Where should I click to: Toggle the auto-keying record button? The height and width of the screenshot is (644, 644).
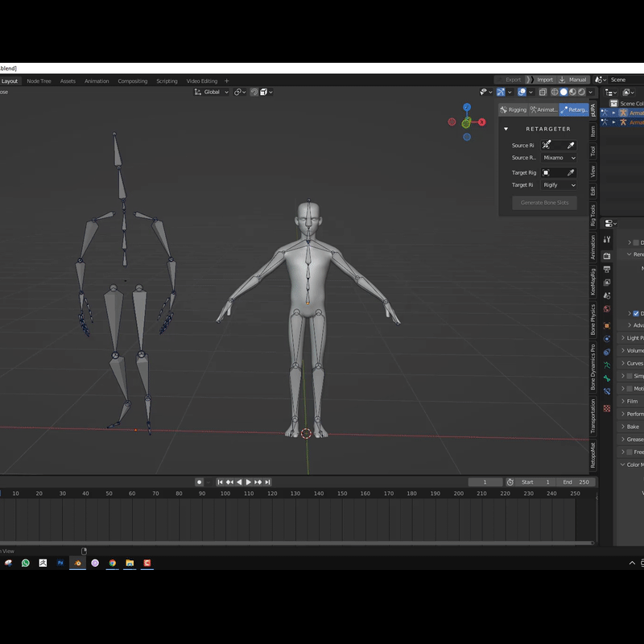(x=199, y=482)
